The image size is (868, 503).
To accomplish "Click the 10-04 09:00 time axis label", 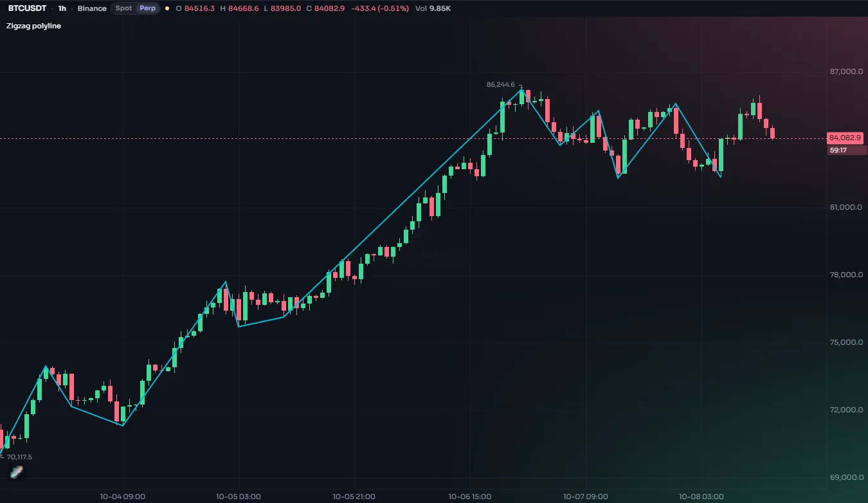I will pos(123,497).
